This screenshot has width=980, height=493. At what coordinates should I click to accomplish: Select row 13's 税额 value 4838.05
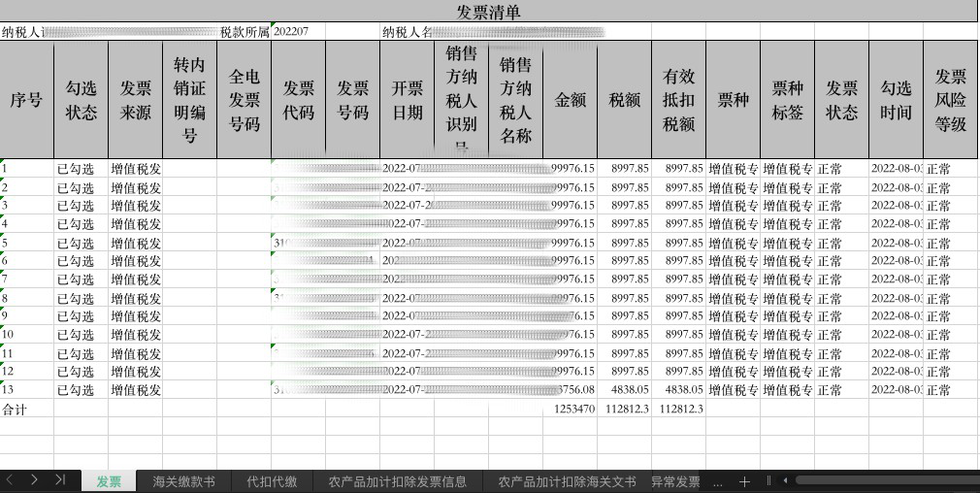(x=625, y=390)
